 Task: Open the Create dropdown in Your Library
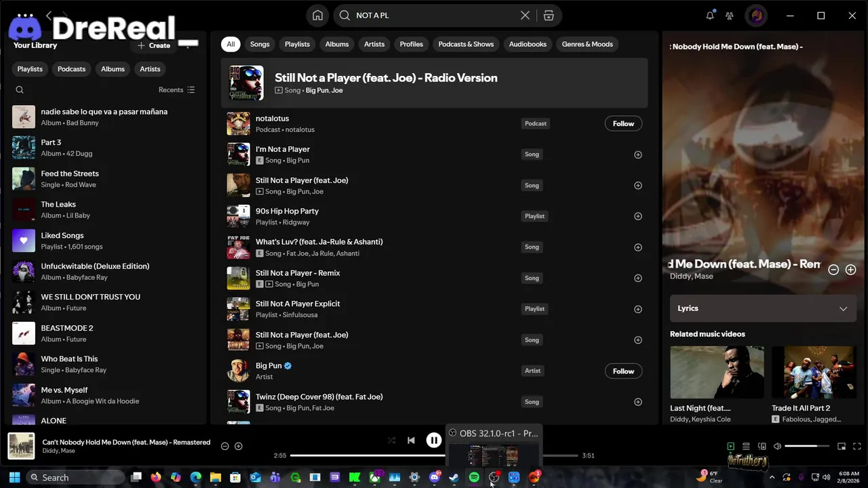(x=154, y=45)
